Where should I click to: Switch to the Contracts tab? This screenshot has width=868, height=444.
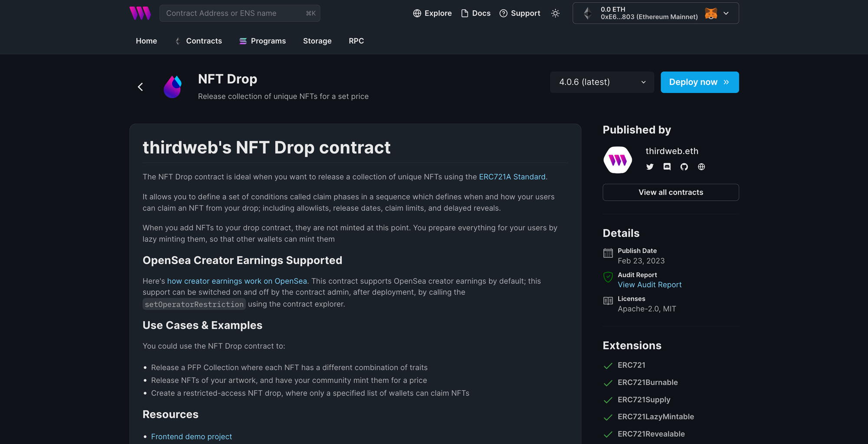tap(204, 41)
